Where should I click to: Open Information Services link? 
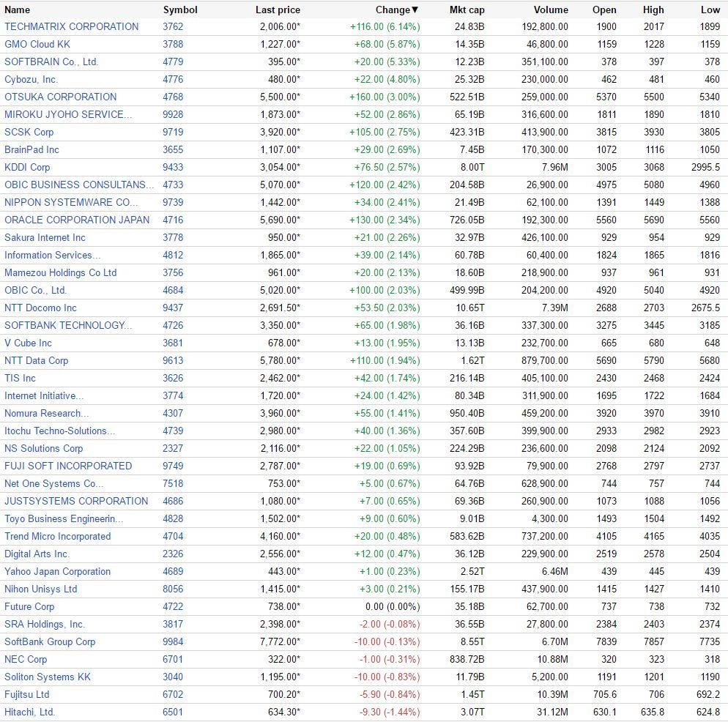(x=53, y=256)
